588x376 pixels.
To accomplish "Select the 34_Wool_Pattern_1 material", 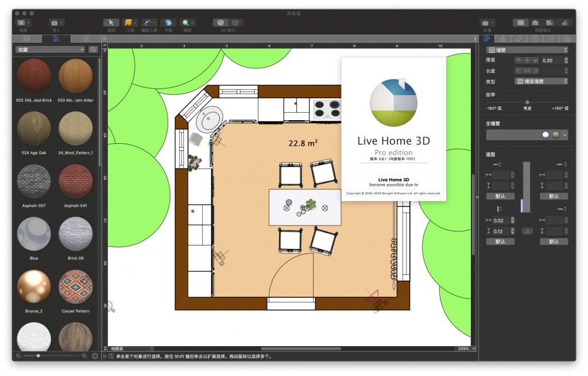I will click(75, 128).
